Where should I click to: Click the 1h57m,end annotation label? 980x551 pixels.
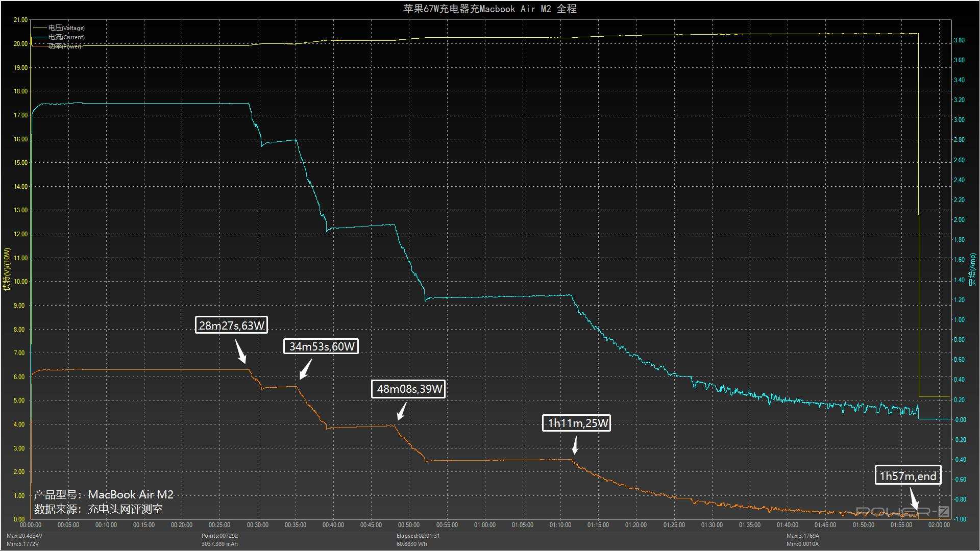click(x=908, y=476)
